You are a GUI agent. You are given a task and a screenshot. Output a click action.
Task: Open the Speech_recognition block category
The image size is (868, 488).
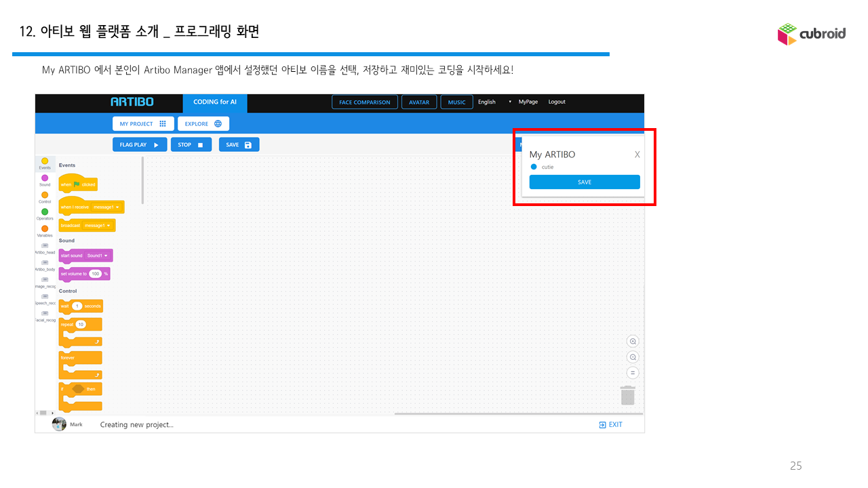(45, 299)
